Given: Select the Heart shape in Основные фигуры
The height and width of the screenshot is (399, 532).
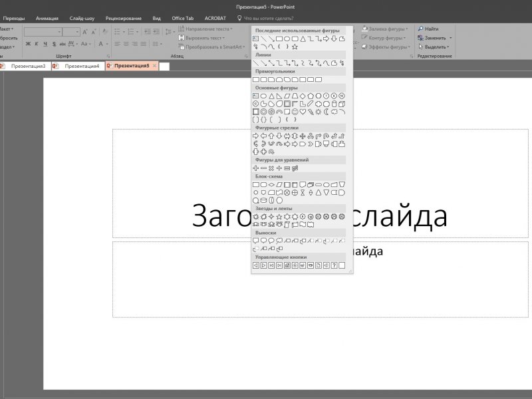Looking at the screenshot, I should [303, 112].
